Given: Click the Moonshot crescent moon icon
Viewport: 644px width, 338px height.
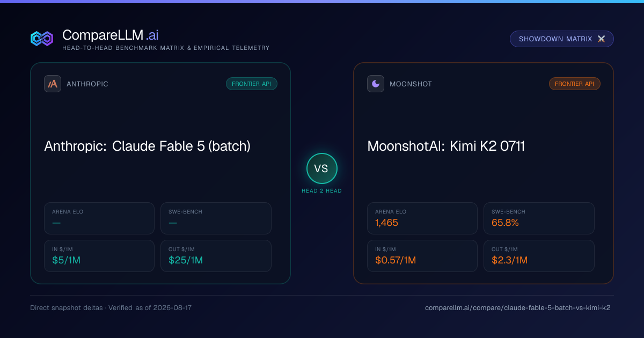Looking at the screenshot, I should (x=376, y=84).
